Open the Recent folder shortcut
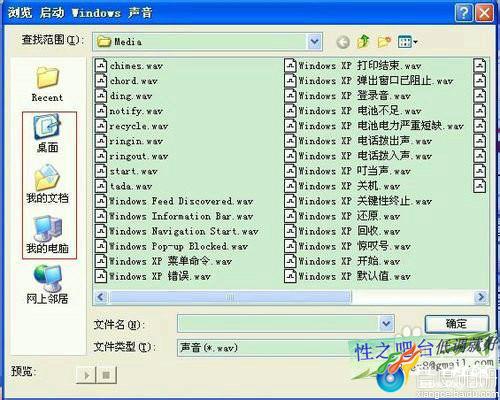The height and width of the screenshot is (400, 500). [47, 84]
